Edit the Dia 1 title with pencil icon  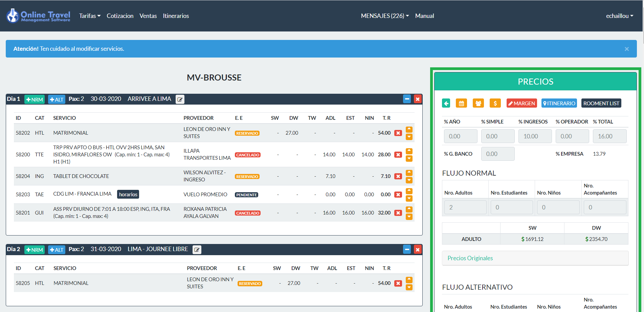point(180,99)
